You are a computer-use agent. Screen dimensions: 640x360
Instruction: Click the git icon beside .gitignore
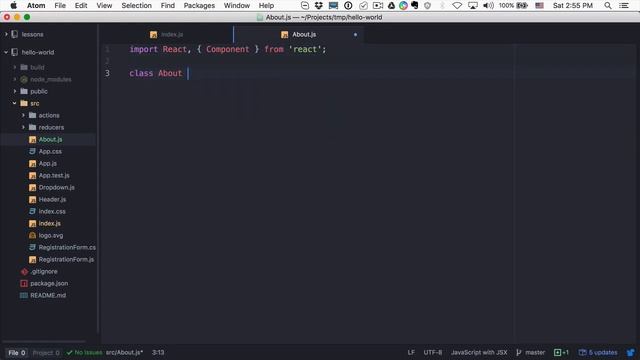click(x=24, y=271)
